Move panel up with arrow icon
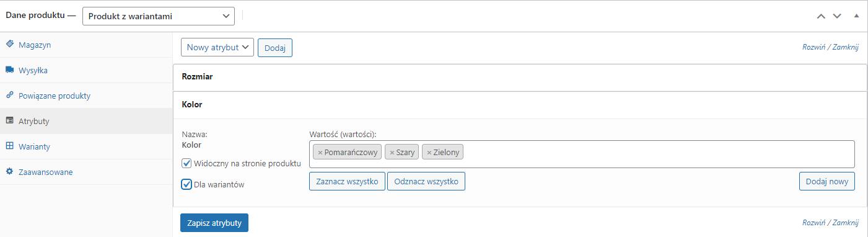The image size is (868, 237). (x=822, y=16)
